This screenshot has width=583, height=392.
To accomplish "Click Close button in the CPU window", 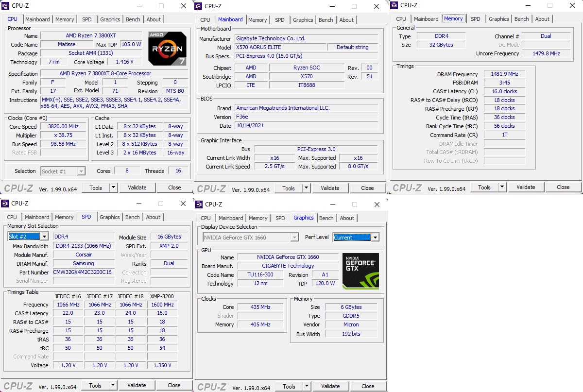I will click(174, 187).
